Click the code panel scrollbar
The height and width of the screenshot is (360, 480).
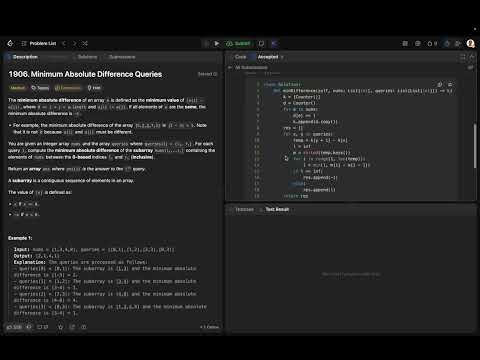475,146
